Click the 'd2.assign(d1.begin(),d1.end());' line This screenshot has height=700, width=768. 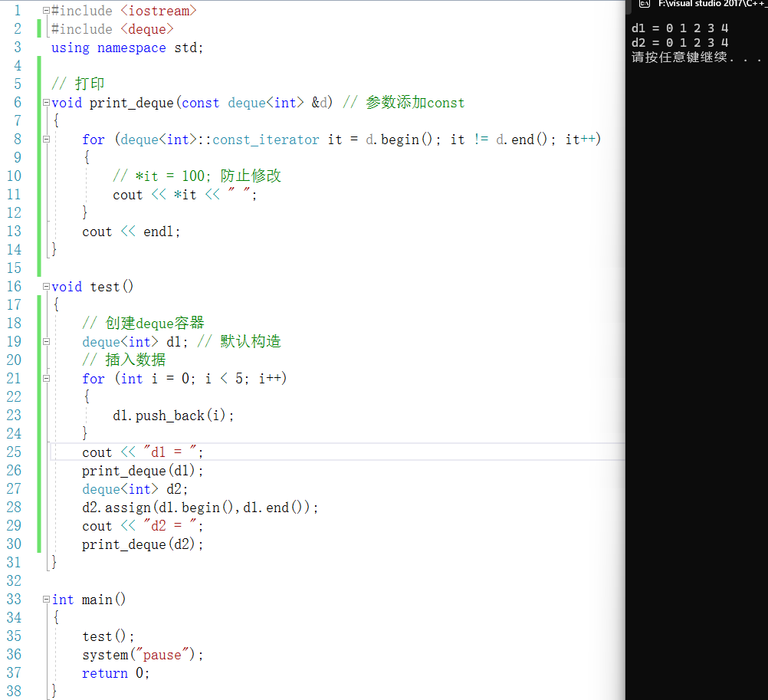[200, 508]
